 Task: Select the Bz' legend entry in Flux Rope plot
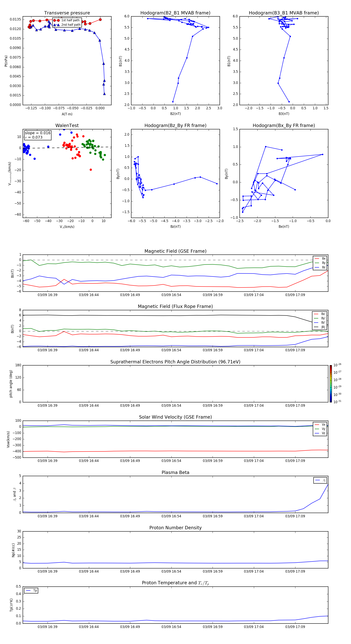[x=320, y=323]
